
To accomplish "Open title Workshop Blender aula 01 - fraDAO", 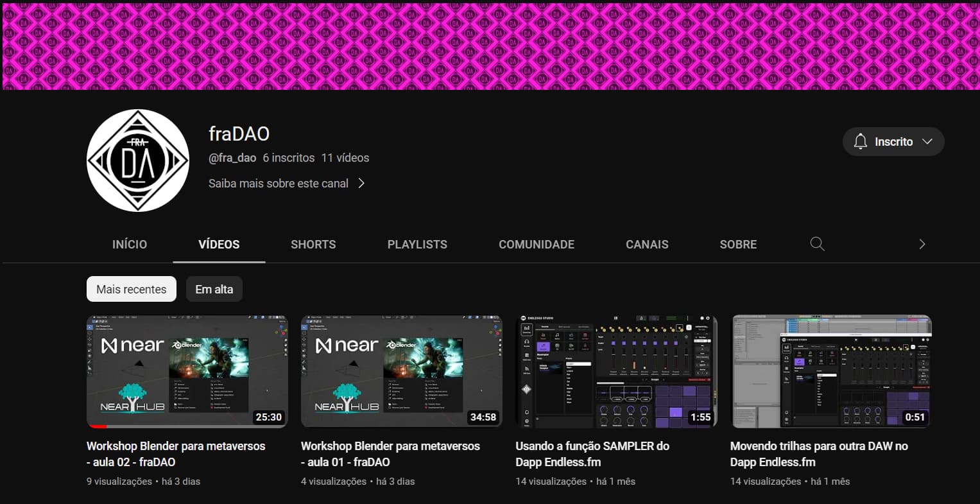I will pos(390,454).
